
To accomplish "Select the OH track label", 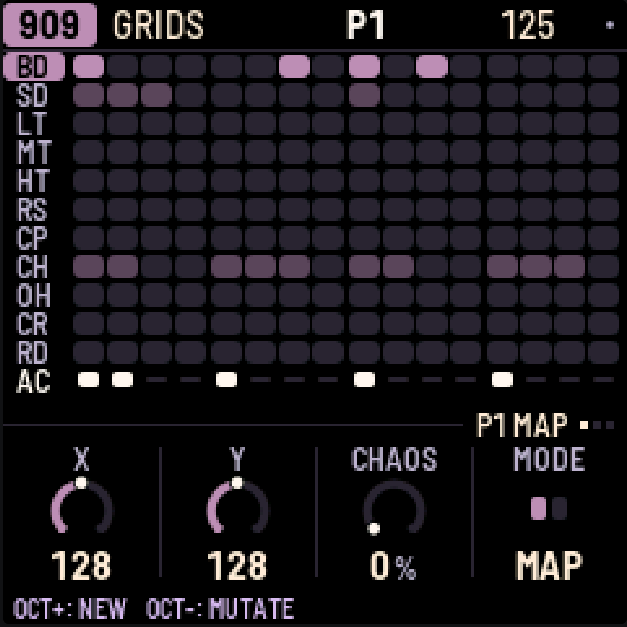I will (34, 295).
